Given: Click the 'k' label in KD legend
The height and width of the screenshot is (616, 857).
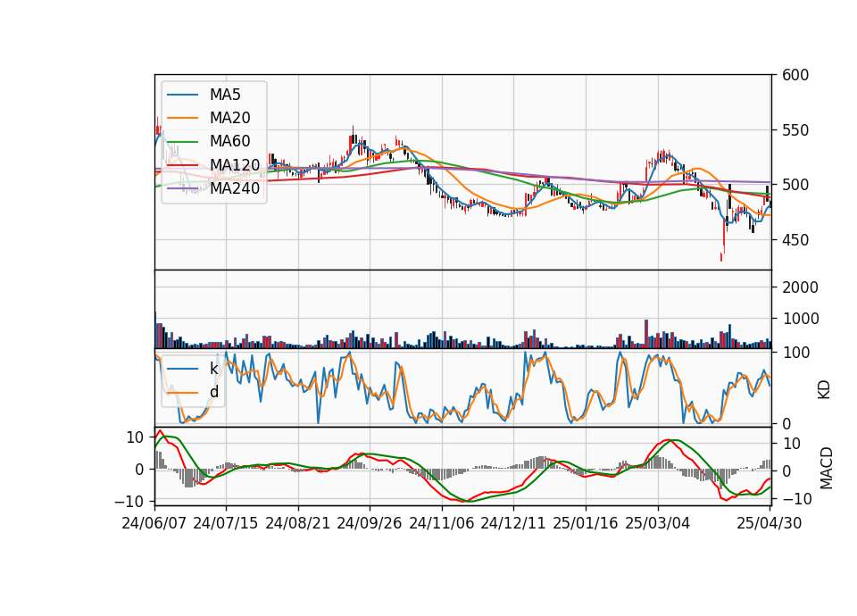Looking at the screenshot, I should pos(213,369).
